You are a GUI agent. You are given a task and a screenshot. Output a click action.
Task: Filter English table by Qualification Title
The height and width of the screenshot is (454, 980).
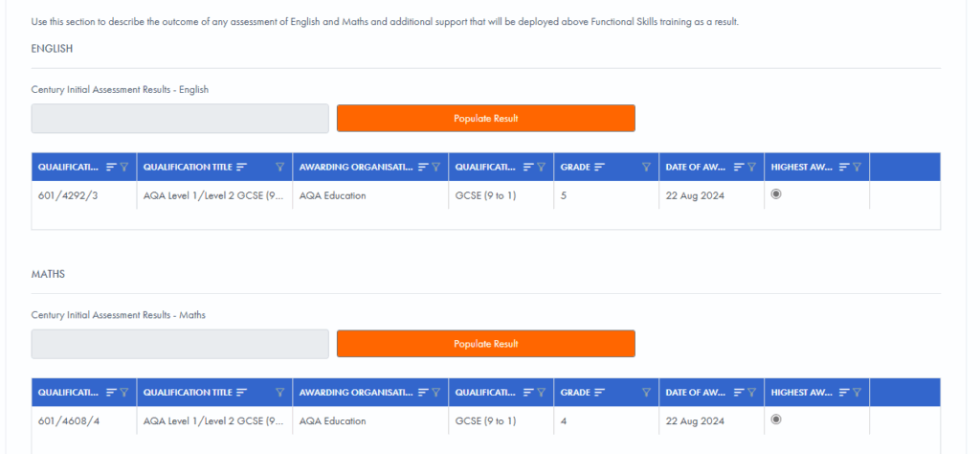click(x=279, y=167)
